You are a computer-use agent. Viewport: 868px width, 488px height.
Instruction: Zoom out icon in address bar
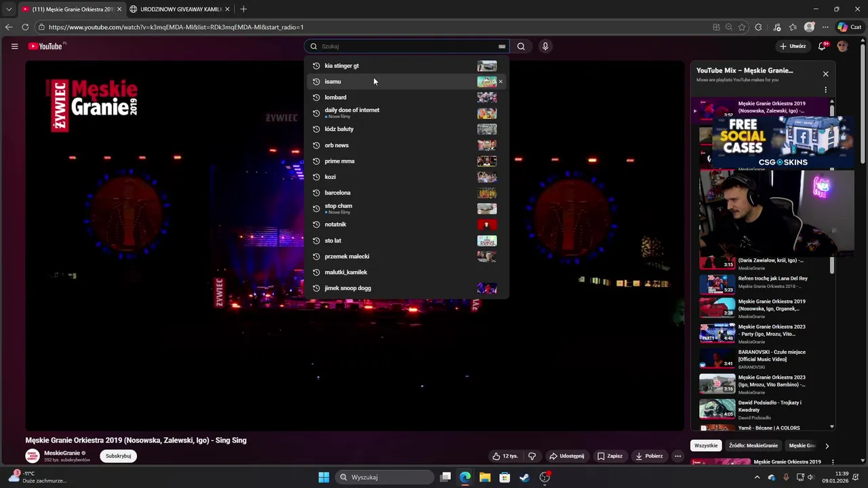729,27
